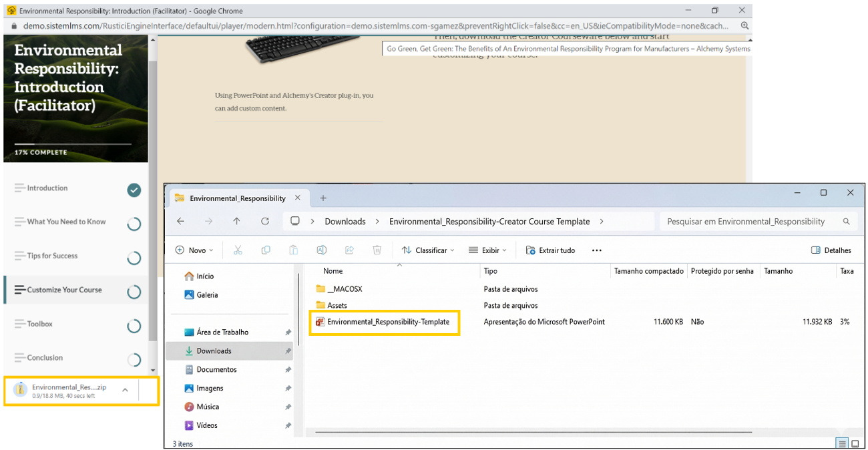Click the Cut scissors icon in Explorer toolbar

[238, 250]
